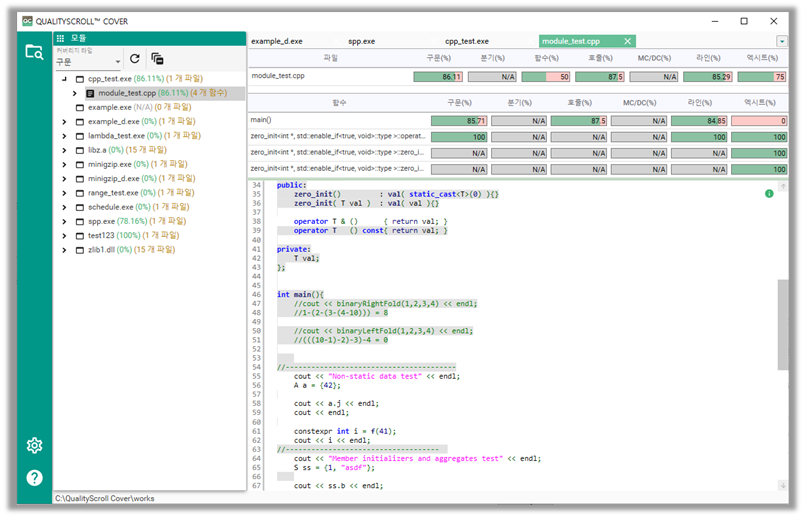The image size is (804, 517).
Task: Click 엑시트(%) header in function table
Action: click(x=760, y=103)
